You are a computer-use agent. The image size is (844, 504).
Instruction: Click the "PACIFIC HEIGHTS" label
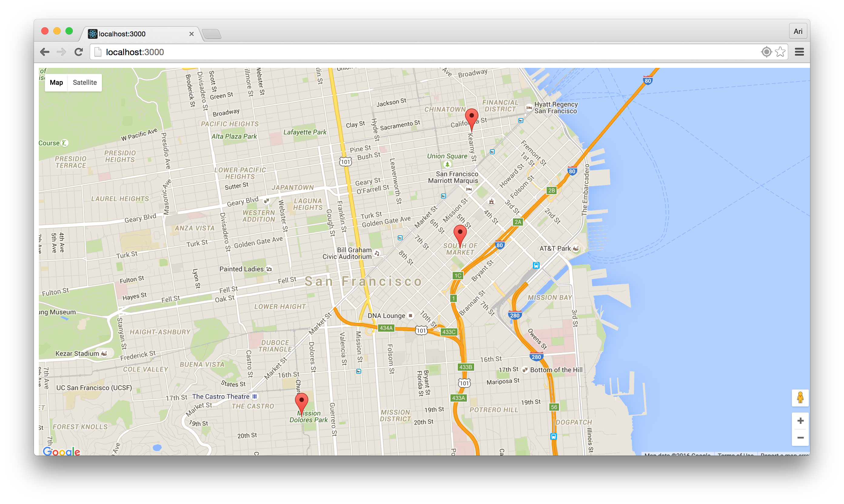tap(230, 124)
